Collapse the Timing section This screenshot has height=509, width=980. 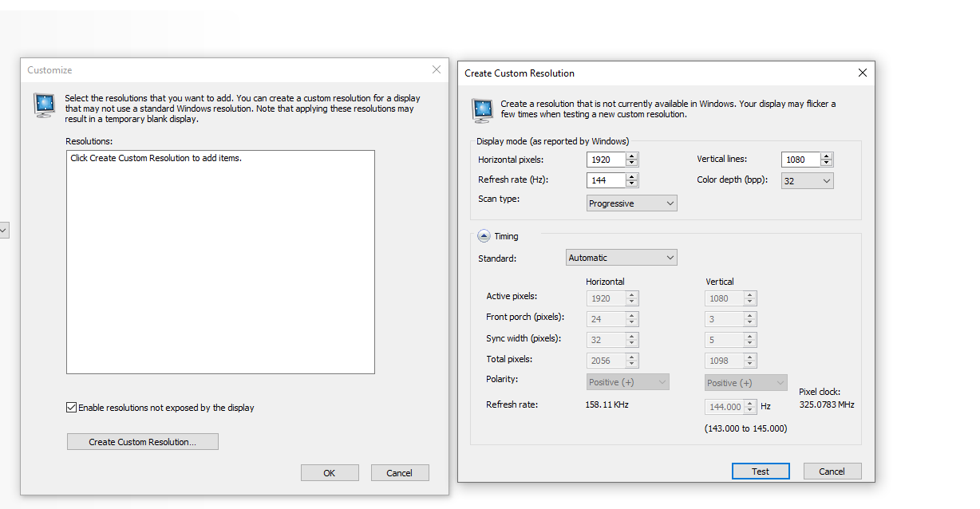coord(484,235)
